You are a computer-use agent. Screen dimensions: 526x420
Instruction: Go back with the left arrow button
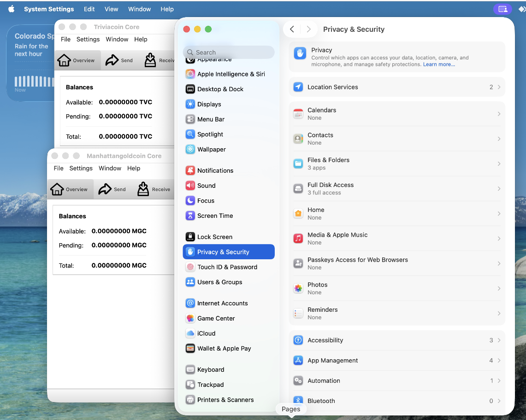[292, 29]
